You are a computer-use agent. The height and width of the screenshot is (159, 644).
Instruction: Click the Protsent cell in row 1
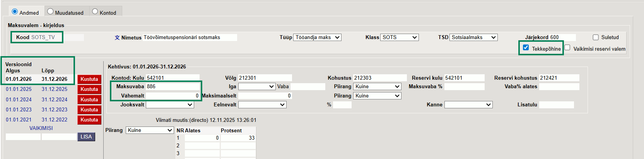coord(238,138)
